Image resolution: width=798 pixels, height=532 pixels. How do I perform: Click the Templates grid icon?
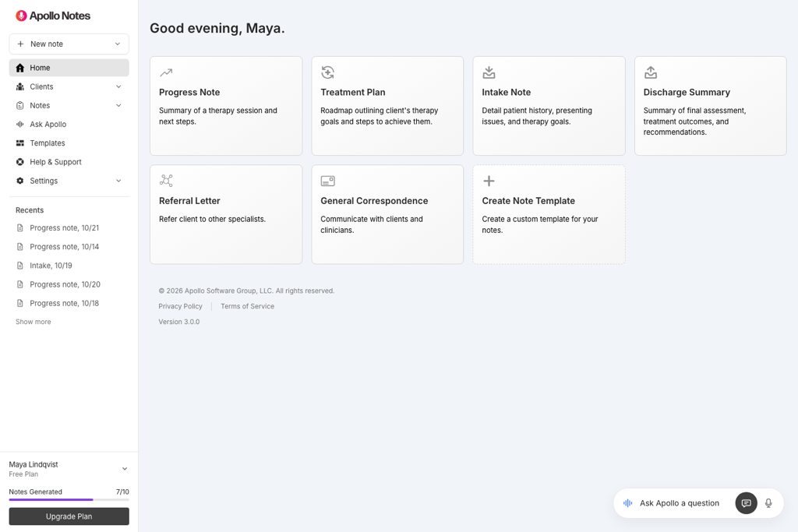[x=19, y=143]
